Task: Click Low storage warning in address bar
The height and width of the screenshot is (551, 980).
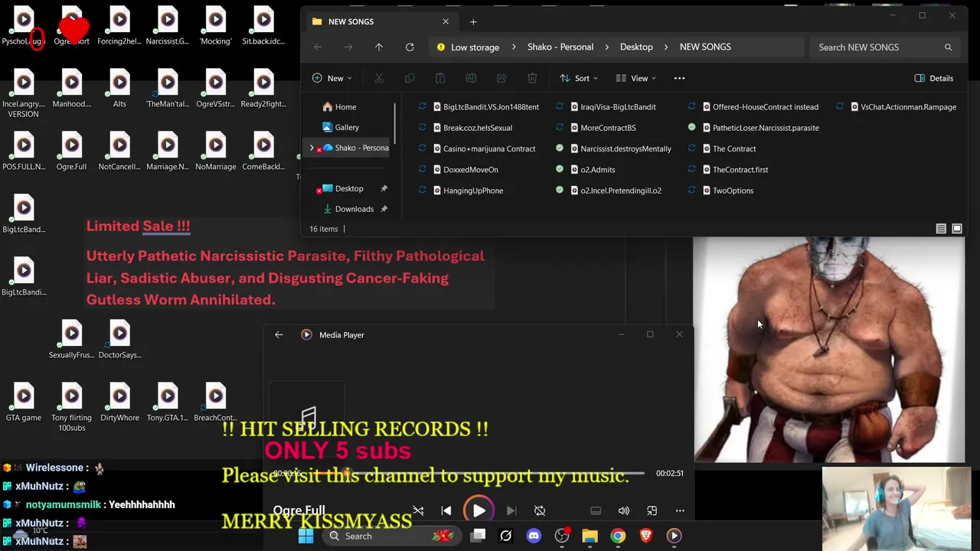Action: point(468,47)
